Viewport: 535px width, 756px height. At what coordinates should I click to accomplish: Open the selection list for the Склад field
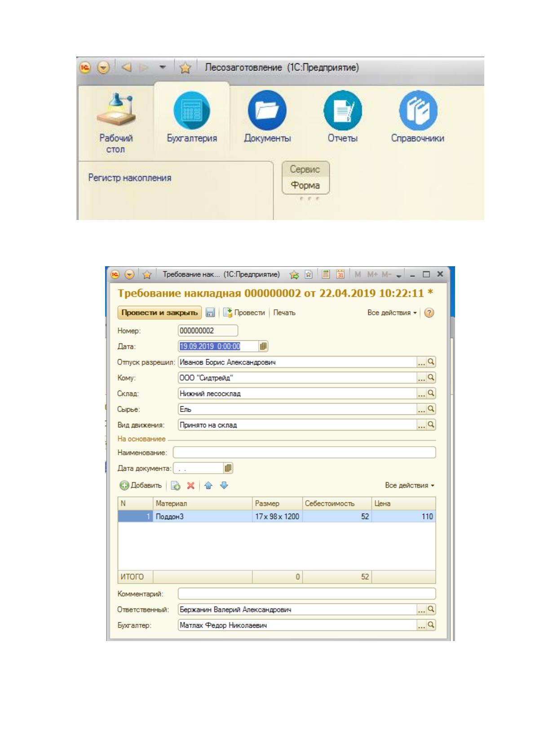[421, 393]
